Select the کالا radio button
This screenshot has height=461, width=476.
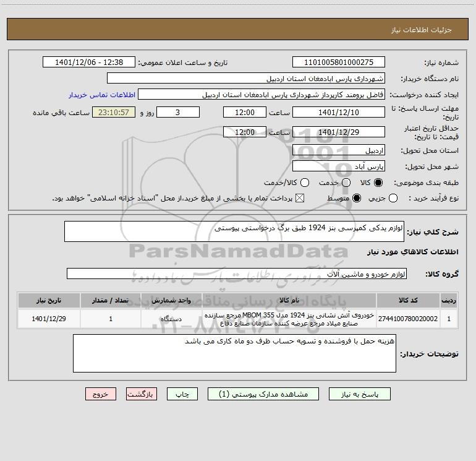click(x=378, y=183)
